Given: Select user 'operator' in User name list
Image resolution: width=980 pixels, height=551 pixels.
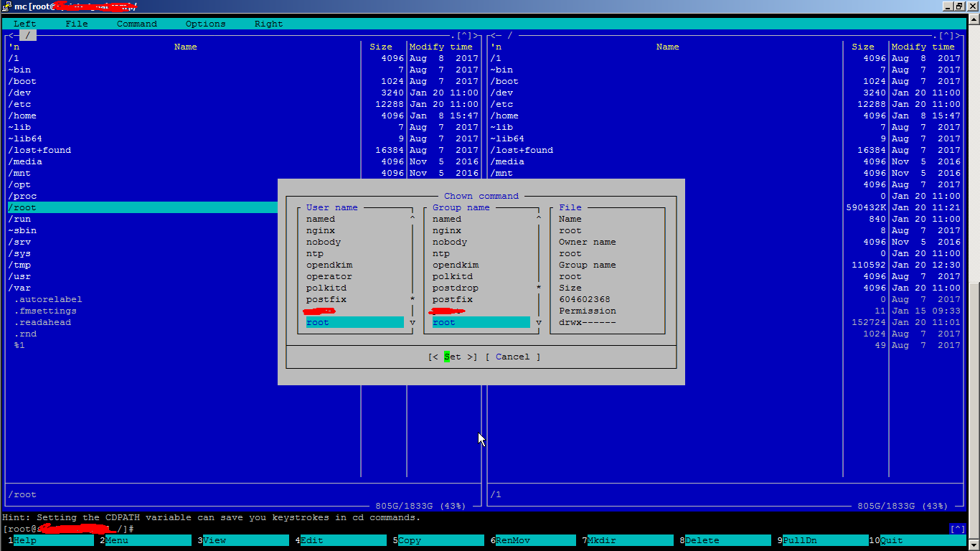Looking at the screenshot, I should click(x=329, y=276).
